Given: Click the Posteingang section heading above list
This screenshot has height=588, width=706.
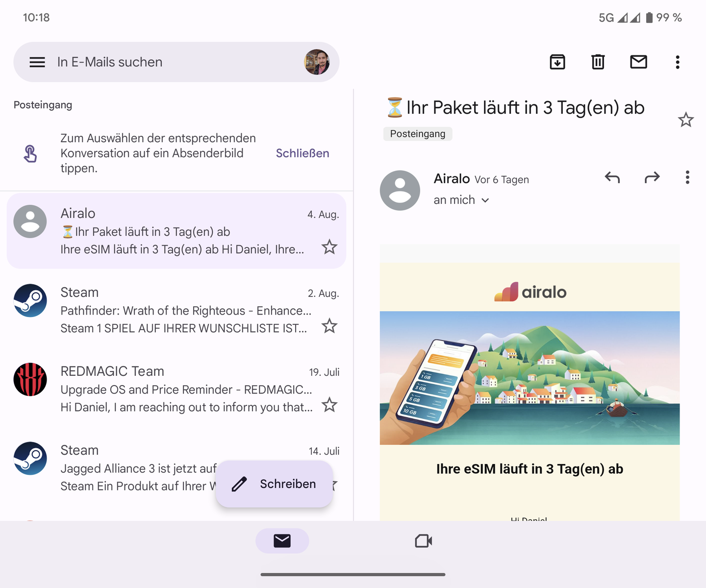Looking at the screenshot, I should pos(43,105).
